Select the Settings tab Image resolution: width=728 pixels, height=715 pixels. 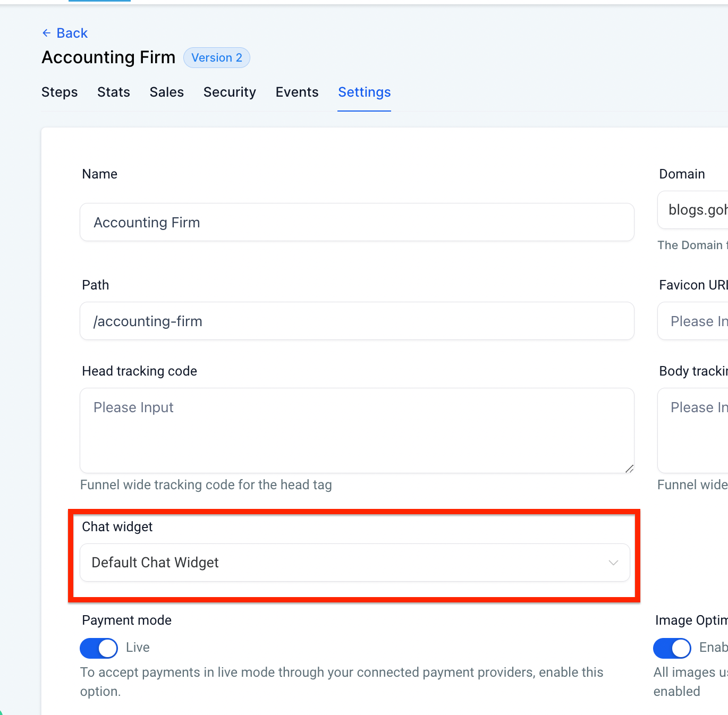click(x=365, y=92)
